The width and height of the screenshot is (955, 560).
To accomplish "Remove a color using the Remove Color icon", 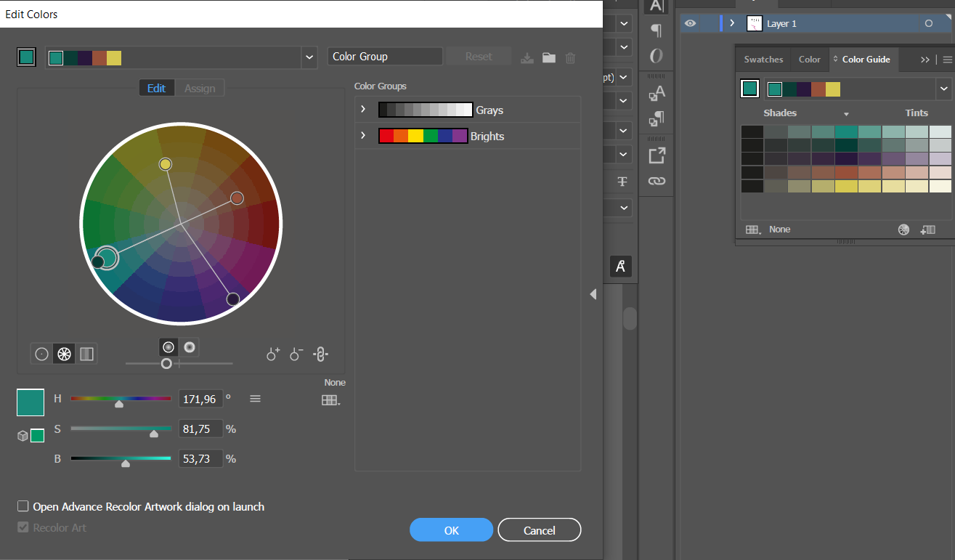I will click(296, 354).
